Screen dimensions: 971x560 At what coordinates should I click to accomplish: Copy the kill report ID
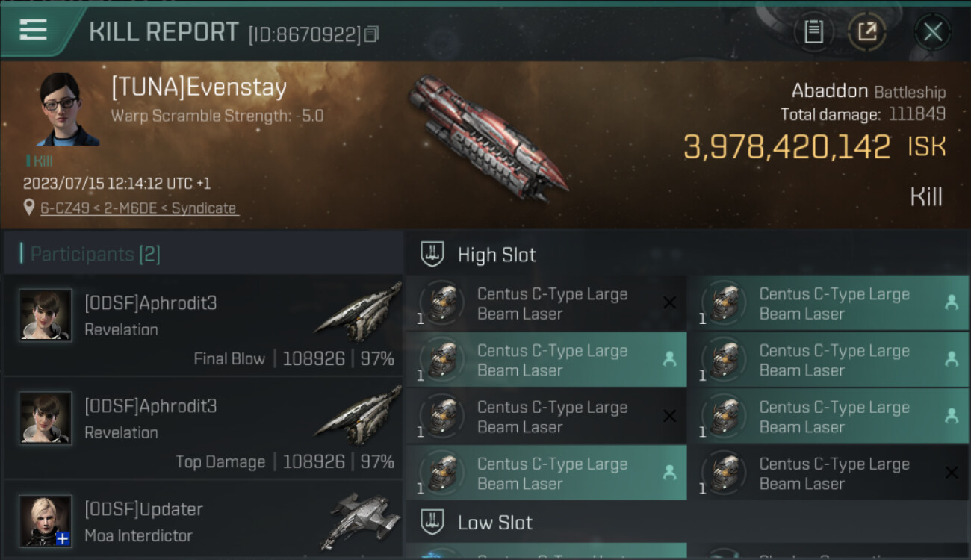(372, 34)
